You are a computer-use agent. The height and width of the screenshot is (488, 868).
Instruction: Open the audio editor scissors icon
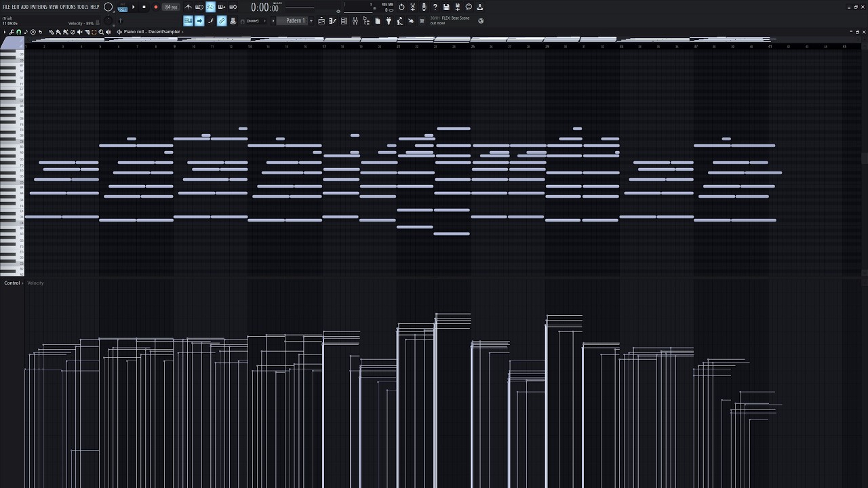[412, 7]
